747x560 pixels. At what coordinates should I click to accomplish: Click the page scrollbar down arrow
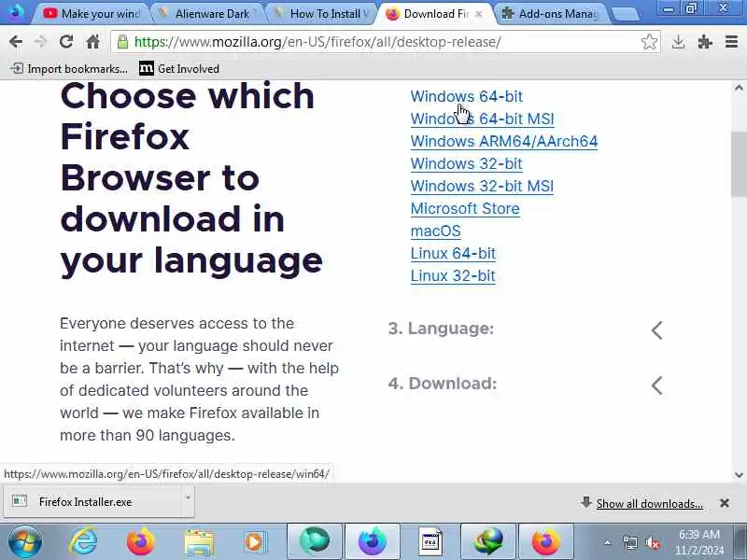coord(739,475)
